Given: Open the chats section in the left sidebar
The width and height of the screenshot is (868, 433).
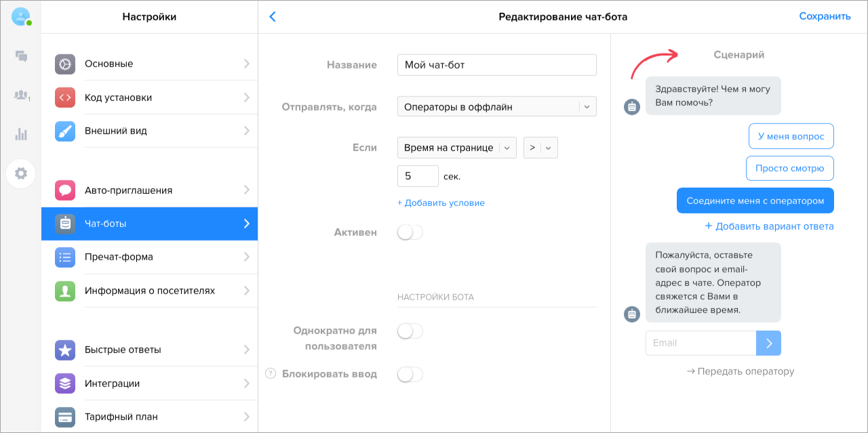Looking at the screenshot, I should [21, 56].
